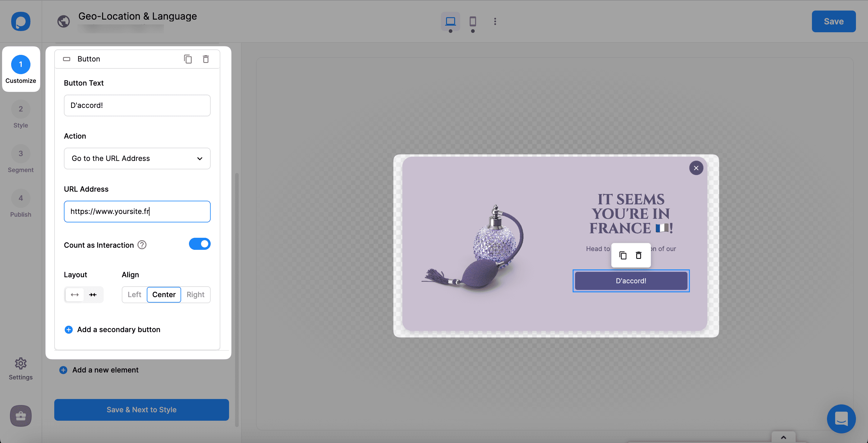Viewport: 868px width, 443px height.
Task: Click the Save button
Action: point(834,21)
